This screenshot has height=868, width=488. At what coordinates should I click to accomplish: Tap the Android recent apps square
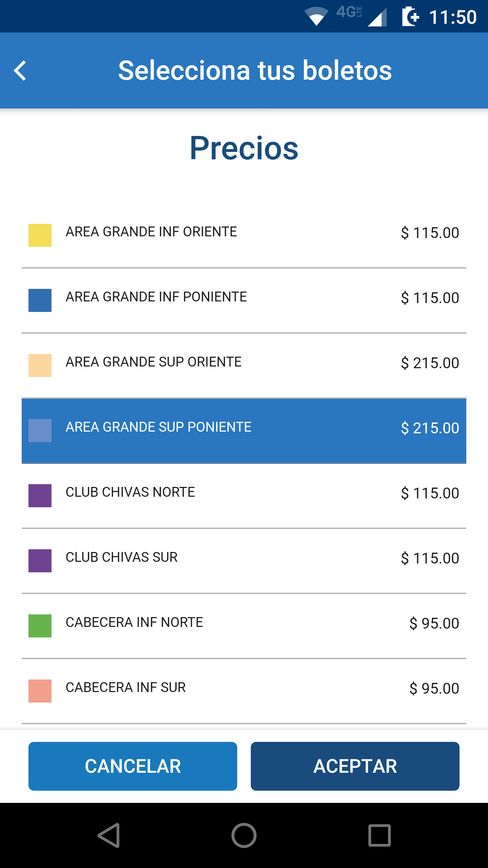click(380, 835)
